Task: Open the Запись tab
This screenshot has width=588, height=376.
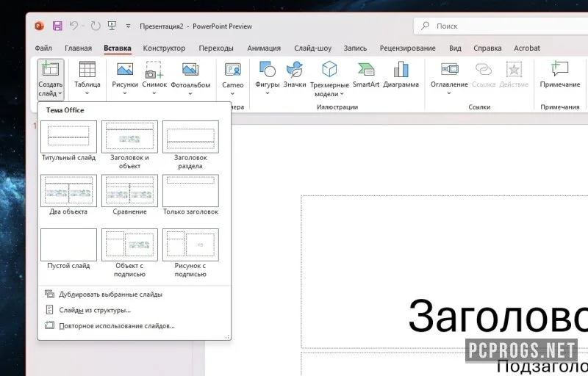Action: point(355,48)
